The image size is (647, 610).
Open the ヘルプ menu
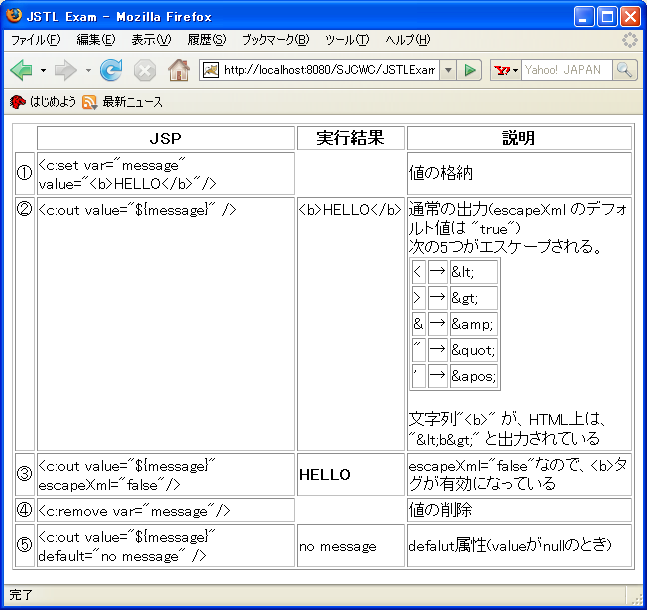point(408,40)
